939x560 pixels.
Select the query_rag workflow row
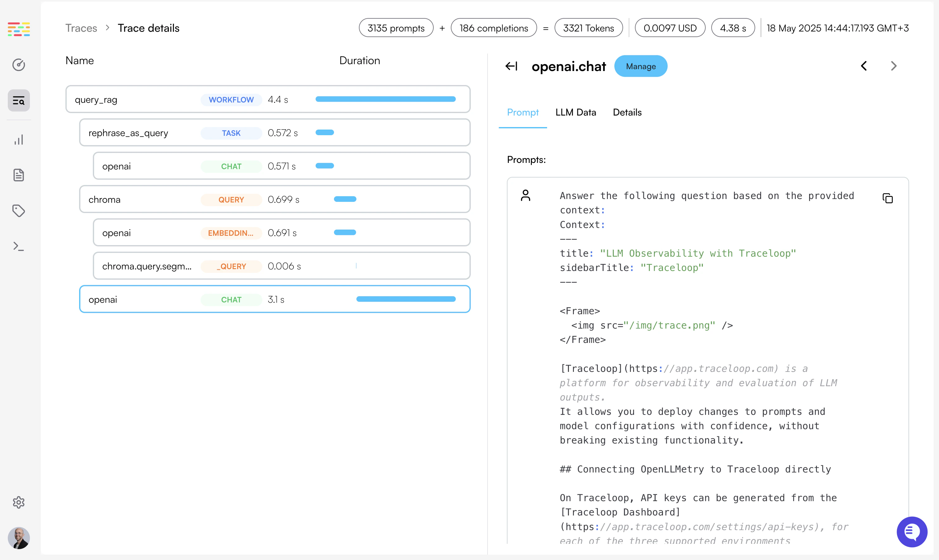(268, 99)
